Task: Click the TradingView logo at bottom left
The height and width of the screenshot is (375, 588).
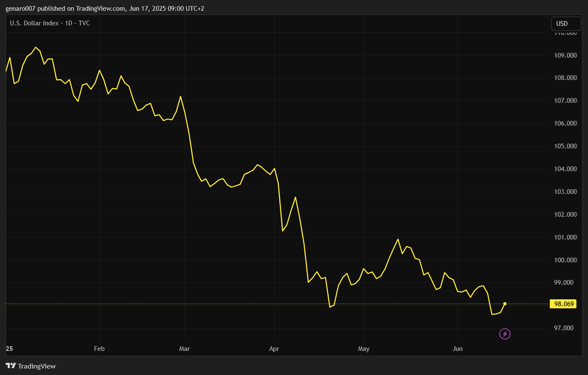Action: [30, 366]
